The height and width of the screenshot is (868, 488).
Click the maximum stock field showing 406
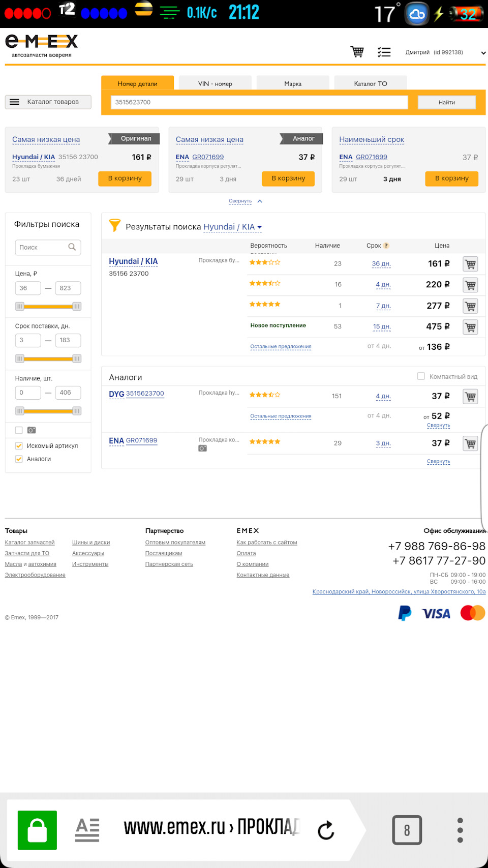point(68,393)
